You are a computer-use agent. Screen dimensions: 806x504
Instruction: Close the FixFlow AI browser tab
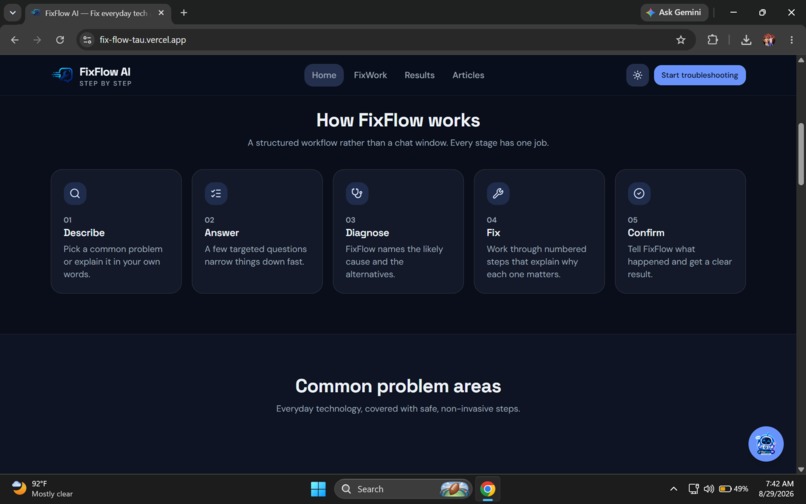pos(161,13)
